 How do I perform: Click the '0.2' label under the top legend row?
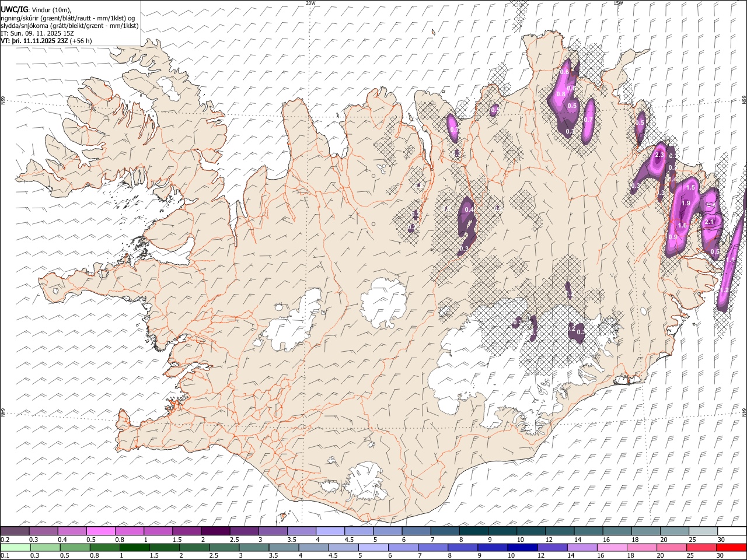point(5,540)
